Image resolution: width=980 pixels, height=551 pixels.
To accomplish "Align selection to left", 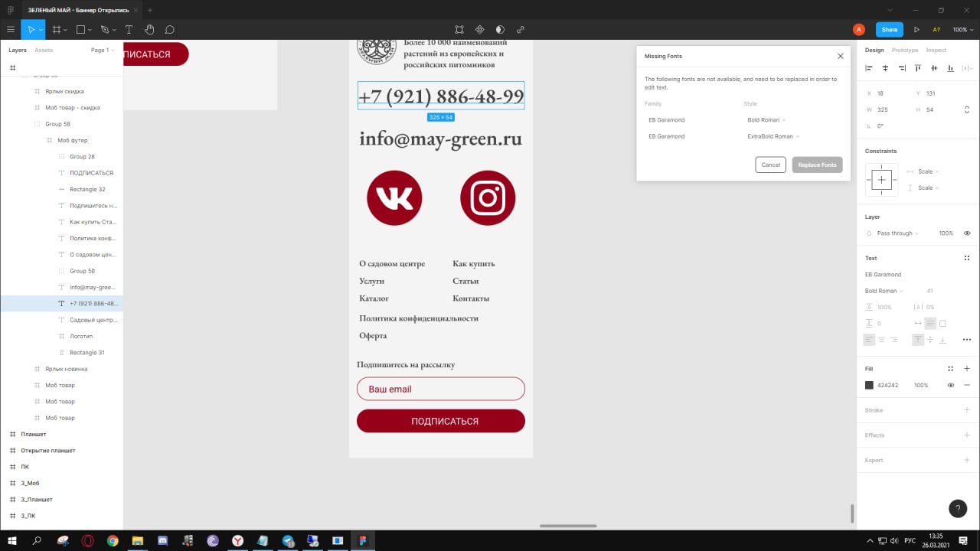I will [x=869, y=68].
